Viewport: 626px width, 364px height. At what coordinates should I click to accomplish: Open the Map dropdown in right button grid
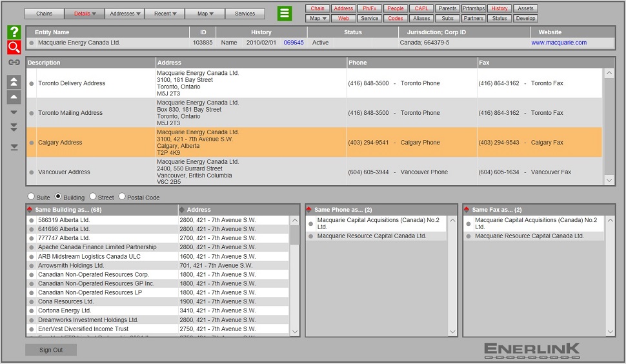coord(318,18)
